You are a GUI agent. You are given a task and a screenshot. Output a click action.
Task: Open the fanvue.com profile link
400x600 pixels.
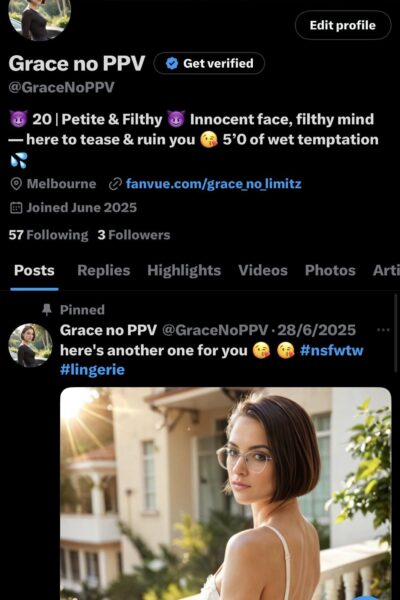(213, 184)
